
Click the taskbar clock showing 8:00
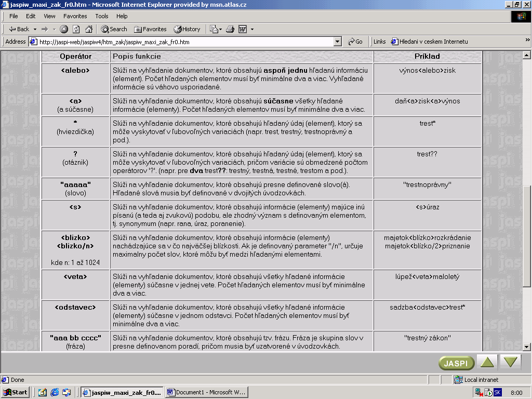point(516,393)
